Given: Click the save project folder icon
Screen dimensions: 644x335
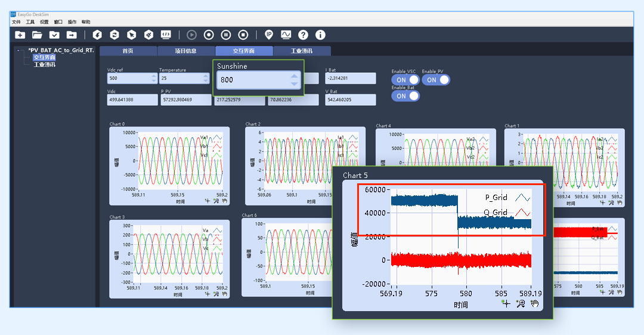Looking at the screenshot, I should (x=54, y=35).
